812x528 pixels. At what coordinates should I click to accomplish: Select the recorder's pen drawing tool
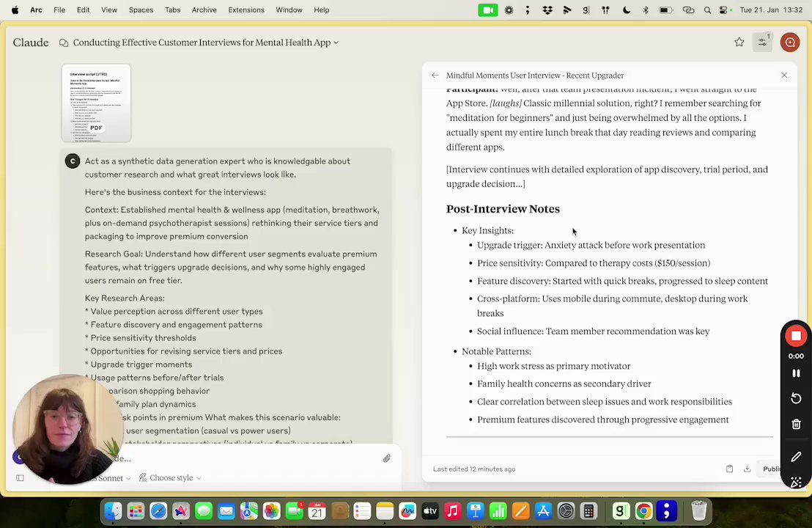(x=796, y=456)
